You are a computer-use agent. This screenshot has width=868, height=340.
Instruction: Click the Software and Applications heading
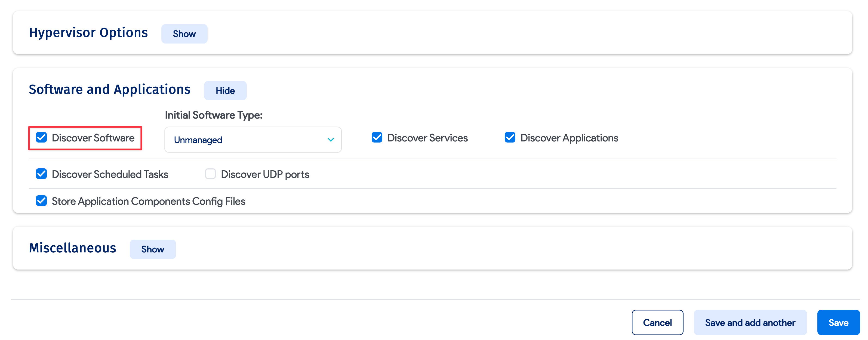109,89
